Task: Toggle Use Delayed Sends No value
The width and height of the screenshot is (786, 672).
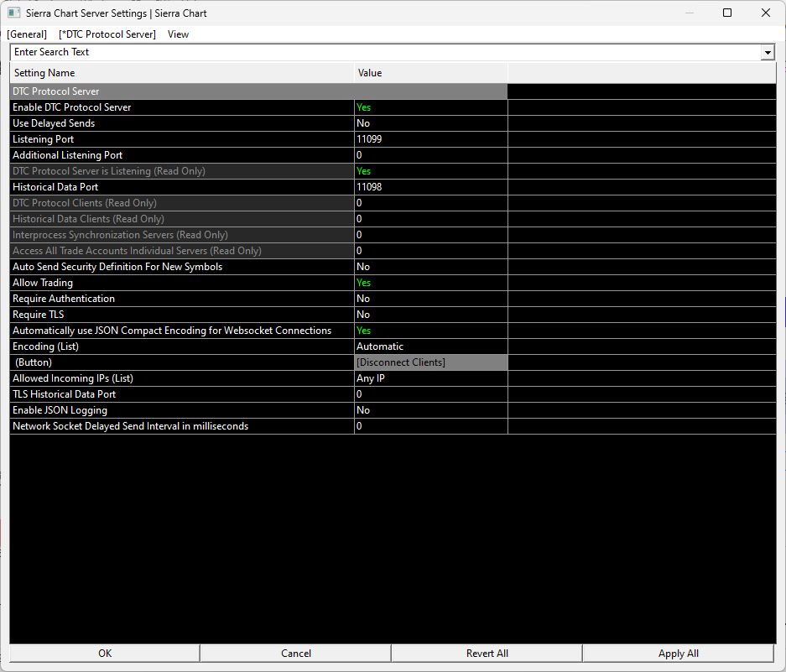Action: [431, 123]
